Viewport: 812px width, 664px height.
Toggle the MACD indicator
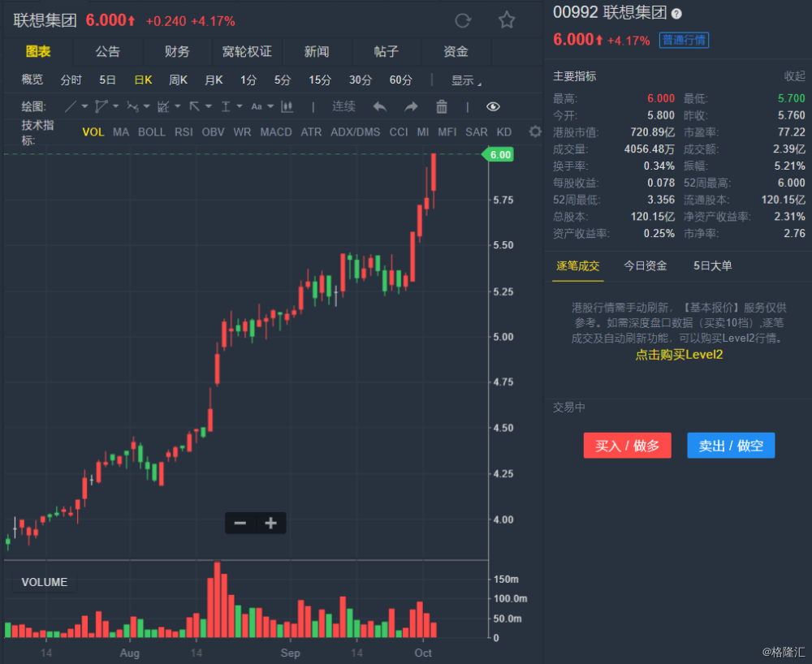(x=276, y=132)
